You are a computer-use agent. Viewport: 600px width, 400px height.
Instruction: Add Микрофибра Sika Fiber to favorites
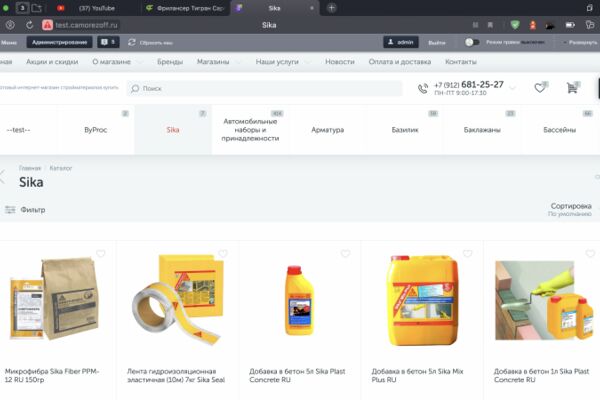point(101,253)
